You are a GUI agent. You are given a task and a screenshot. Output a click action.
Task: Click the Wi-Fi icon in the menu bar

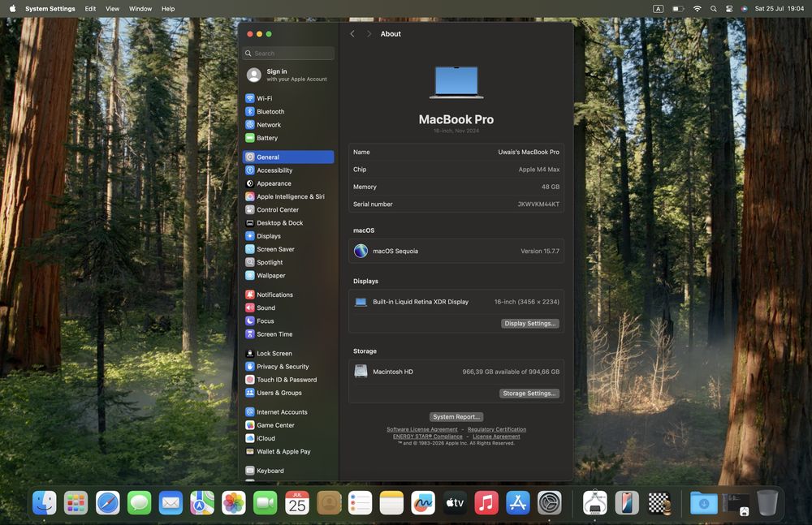[697, 9]
